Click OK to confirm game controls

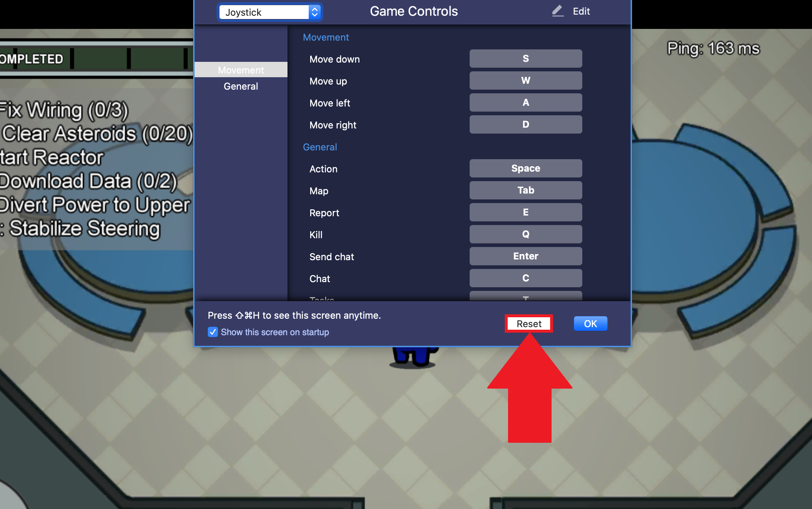[590, 323]
